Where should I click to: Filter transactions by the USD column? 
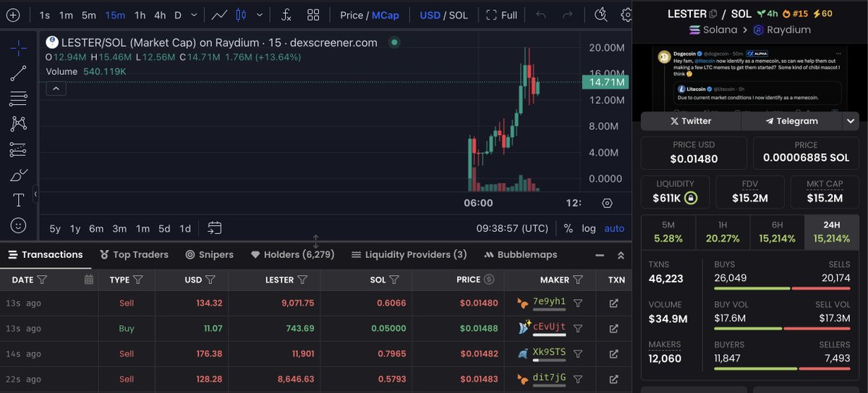[x=210, y=280]
